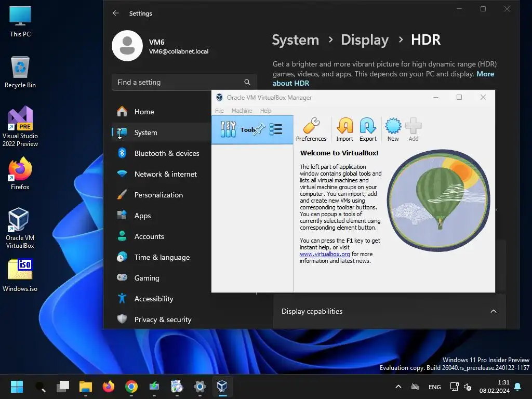The width and height of the screenshot is (532, 399).
Task: Open Network & internet settings
Action: (161, 174)
